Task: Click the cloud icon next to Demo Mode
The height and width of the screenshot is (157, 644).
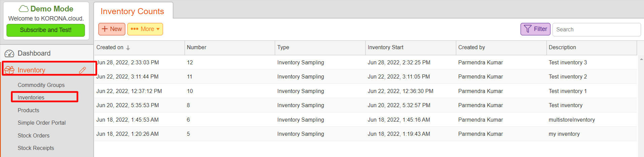Action: 24,9
